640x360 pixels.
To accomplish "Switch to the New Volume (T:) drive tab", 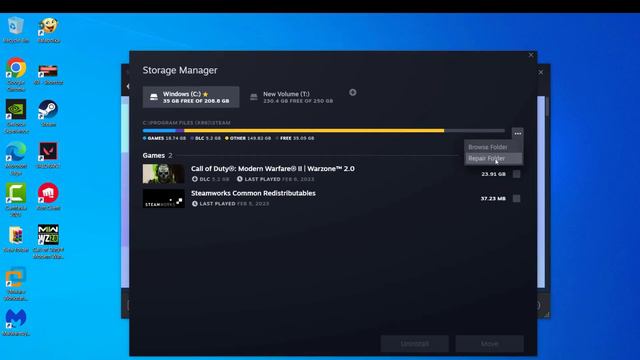I will 293,97.
